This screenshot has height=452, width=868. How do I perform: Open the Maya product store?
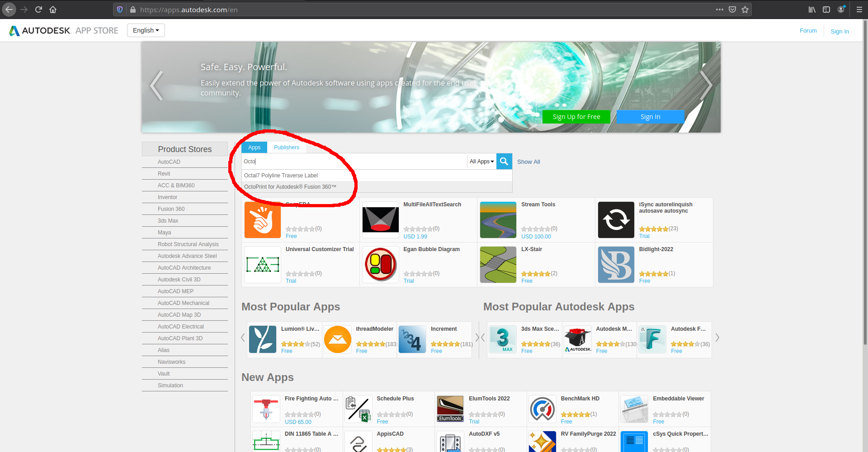[x=165, y=233]
